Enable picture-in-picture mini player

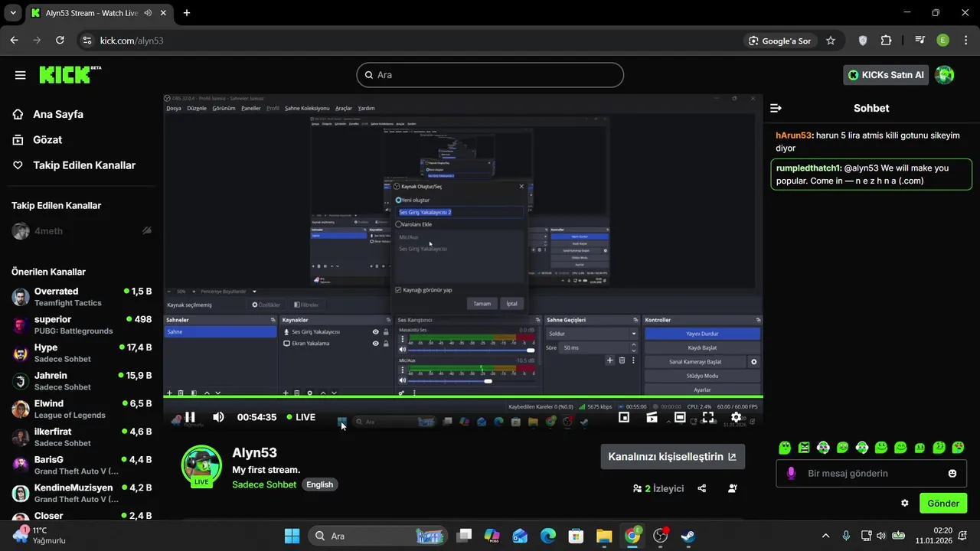[624, 417]
